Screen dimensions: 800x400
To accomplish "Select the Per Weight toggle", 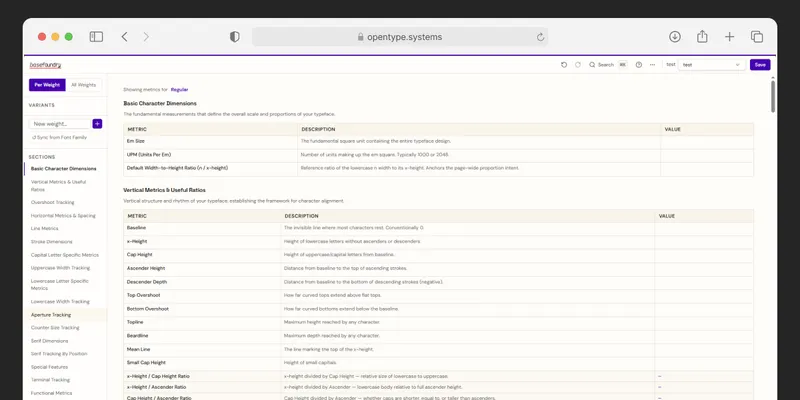I will [x=47, y=85].
